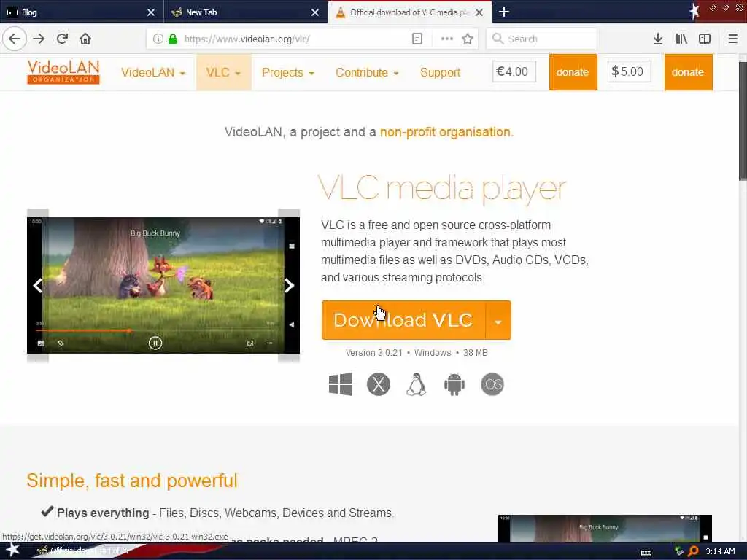Open the Support page link

pos(440,72)
